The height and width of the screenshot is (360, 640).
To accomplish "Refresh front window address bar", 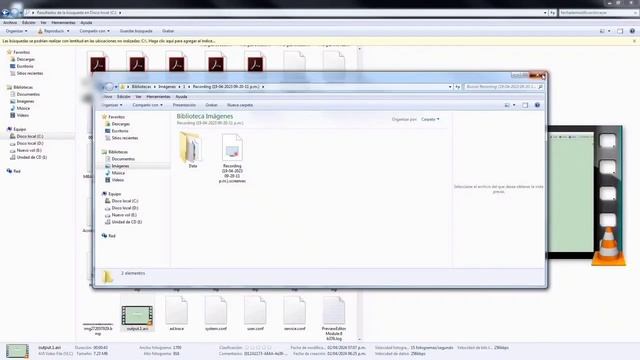I will pos(458,87).
